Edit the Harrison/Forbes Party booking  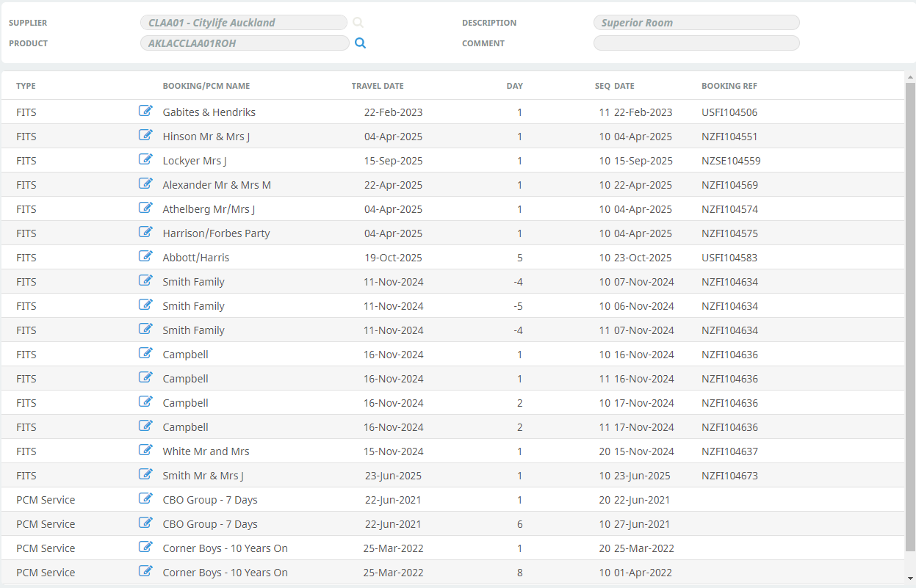coord(145,233)
